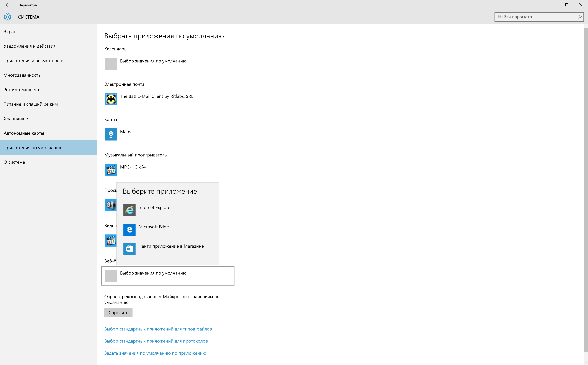Select the О системе section

pyautogui.click(x=14, y=162)
